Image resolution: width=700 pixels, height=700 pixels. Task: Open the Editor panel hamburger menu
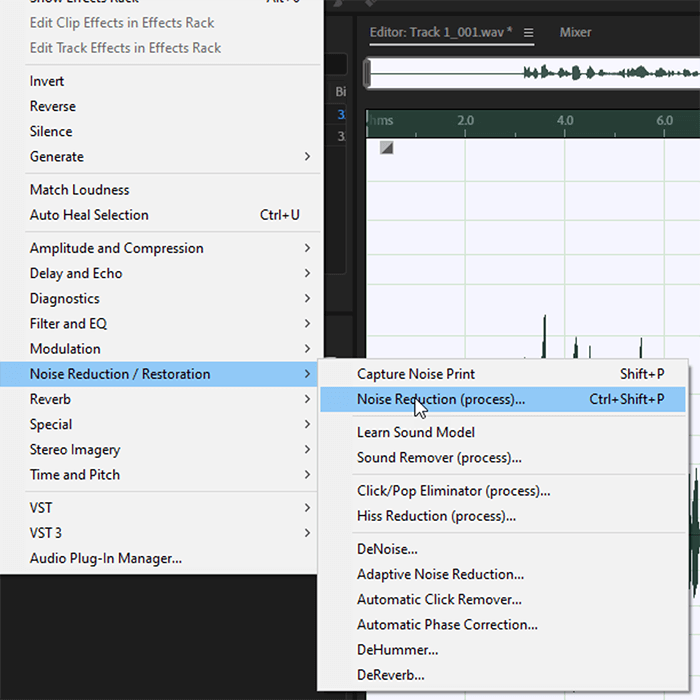tap(529, 33)
